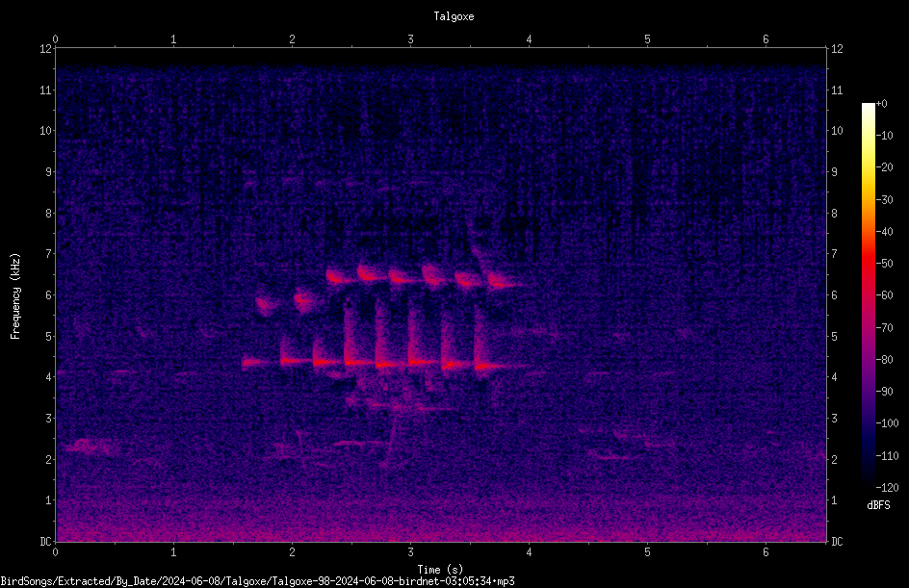The image size is (909, 588).
Task: Click the bright call band near 4.3 kHz
Action: tap(371, 363)
